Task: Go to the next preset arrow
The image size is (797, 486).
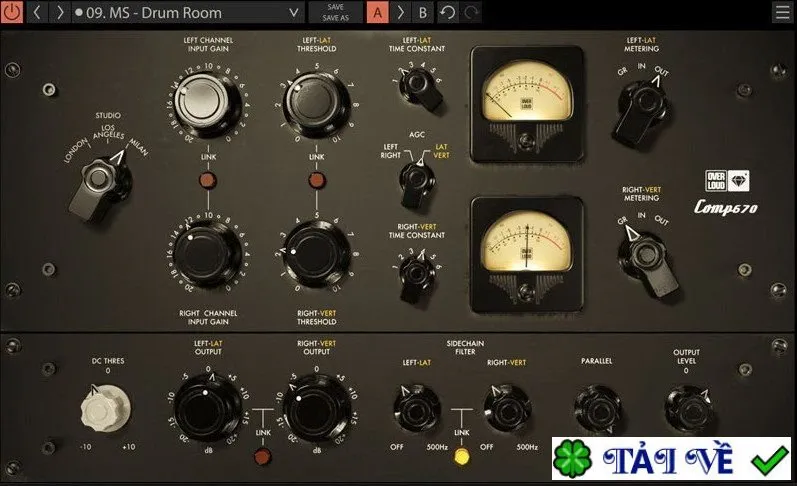Action: point(60,12)
